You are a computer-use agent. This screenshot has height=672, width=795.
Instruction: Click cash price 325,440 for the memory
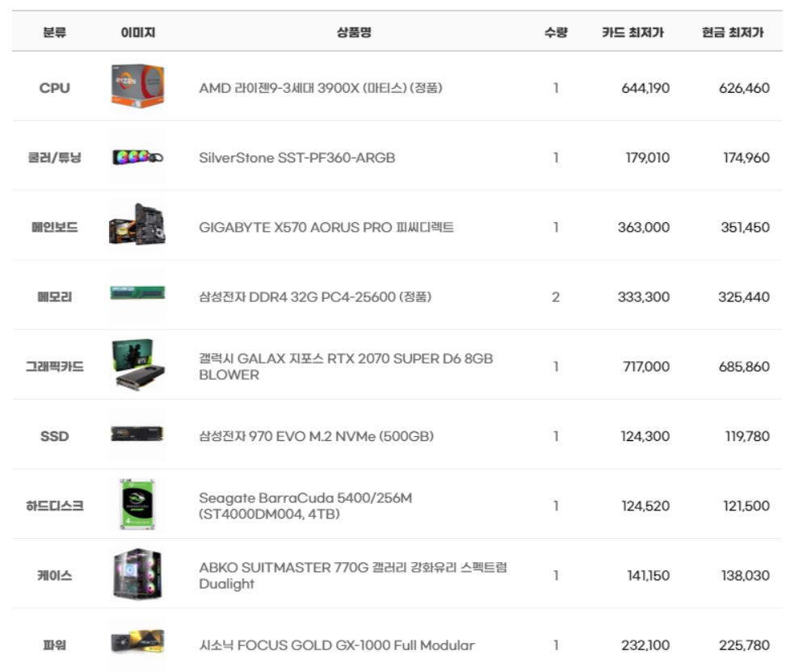(744, 297)
